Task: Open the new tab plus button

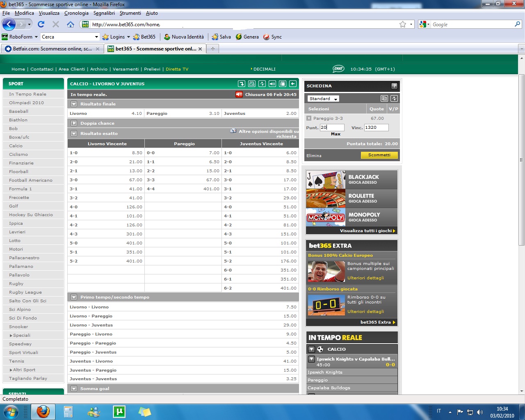Action: (x=212, y=49)
